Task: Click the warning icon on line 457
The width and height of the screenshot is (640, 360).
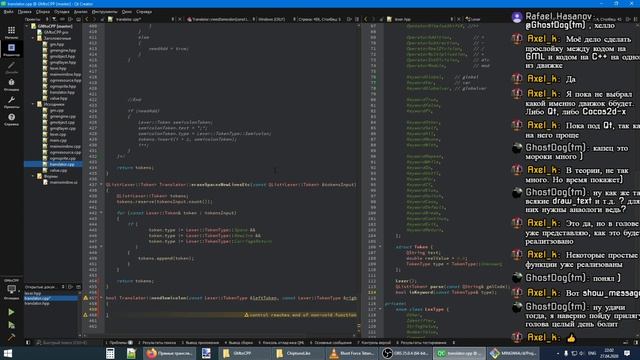Action: click(x=86, y=298)
